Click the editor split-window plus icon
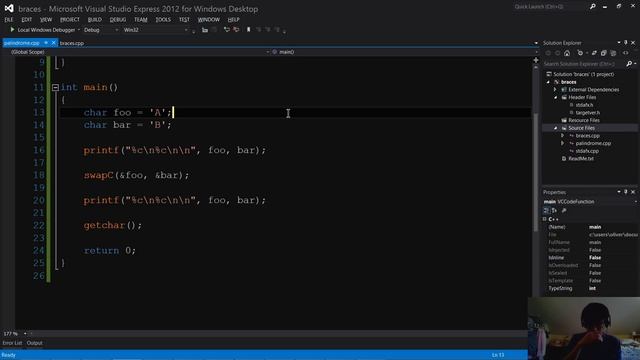The image size is (640, 360). click(x=536, y=60)
